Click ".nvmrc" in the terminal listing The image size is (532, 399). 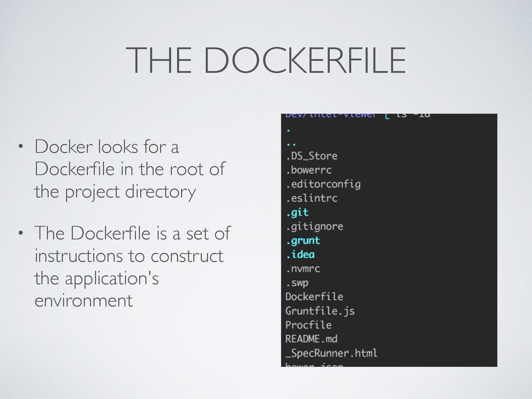303,269
